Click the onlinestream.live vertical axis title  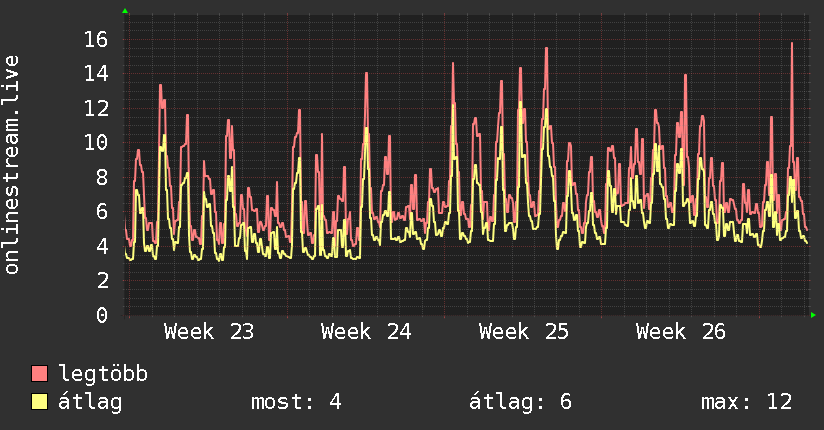click(12, 165)
